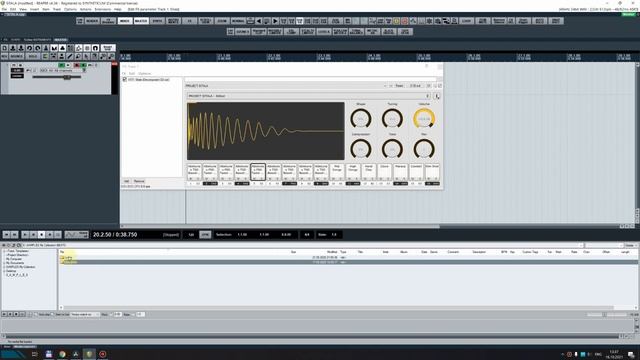Open the Tempo match dropdown
The height and width of the screenshot is (360, 640).
85,315
